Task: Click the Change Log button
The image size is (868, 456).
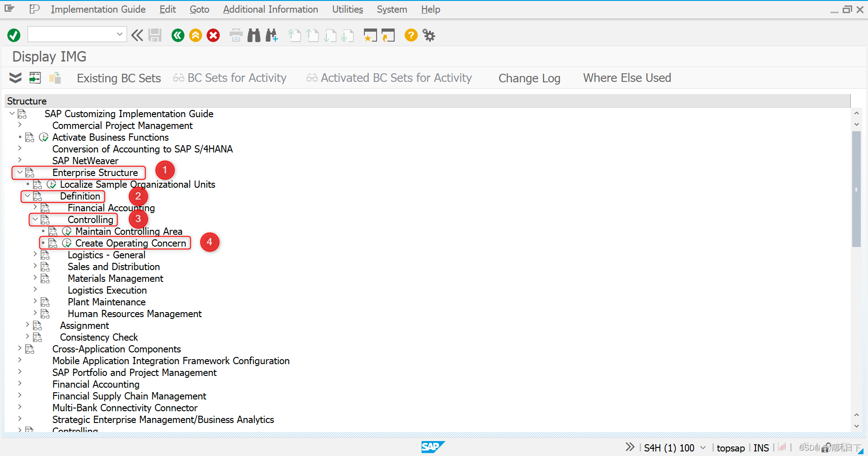Action: click(529, 78)
